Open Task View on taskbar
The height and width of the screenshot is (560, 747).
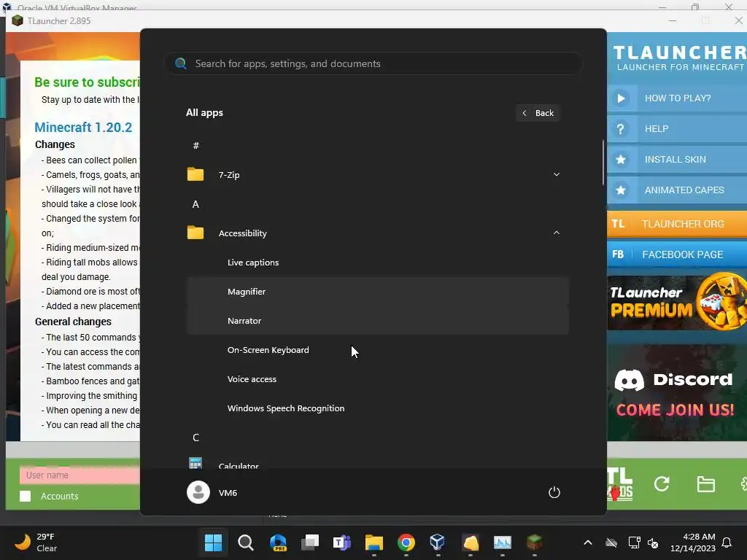(x=309, y=542)
